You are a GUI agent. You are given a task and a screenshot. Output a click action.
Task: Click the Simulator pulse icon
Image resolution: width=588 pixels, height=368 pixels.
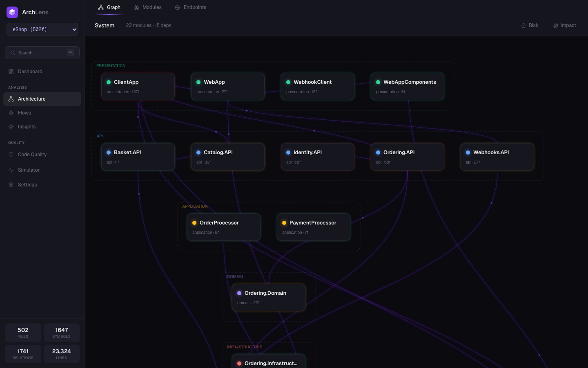tap(11, 170)
